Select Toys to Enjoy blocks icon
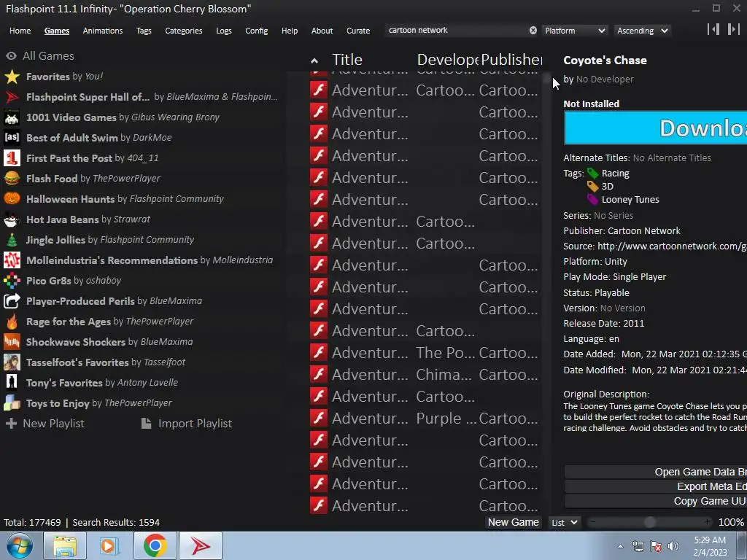This screenshot has height=560, width=747. pyautogui.click(x=12, y=402)
